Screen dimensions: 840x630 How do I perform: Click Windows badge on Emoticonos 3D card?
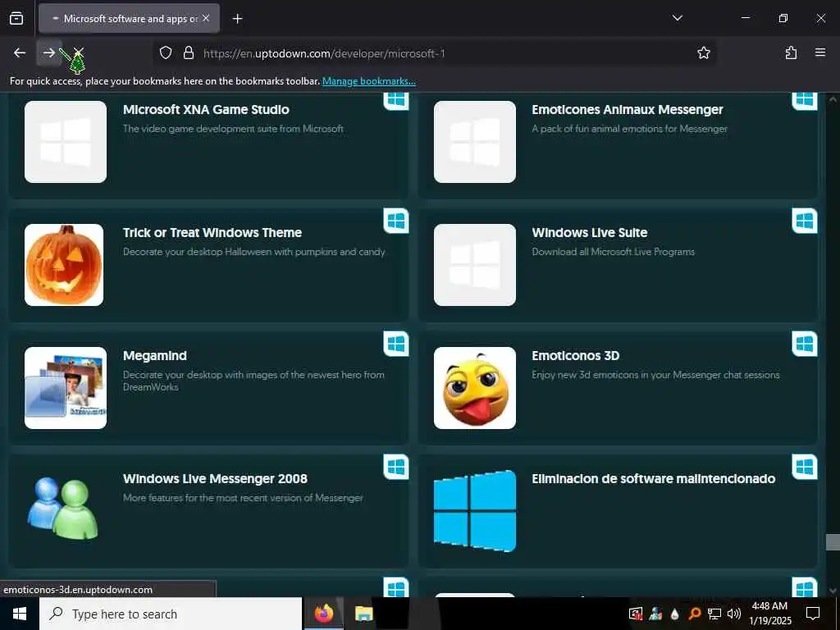(x=805, y=344)
